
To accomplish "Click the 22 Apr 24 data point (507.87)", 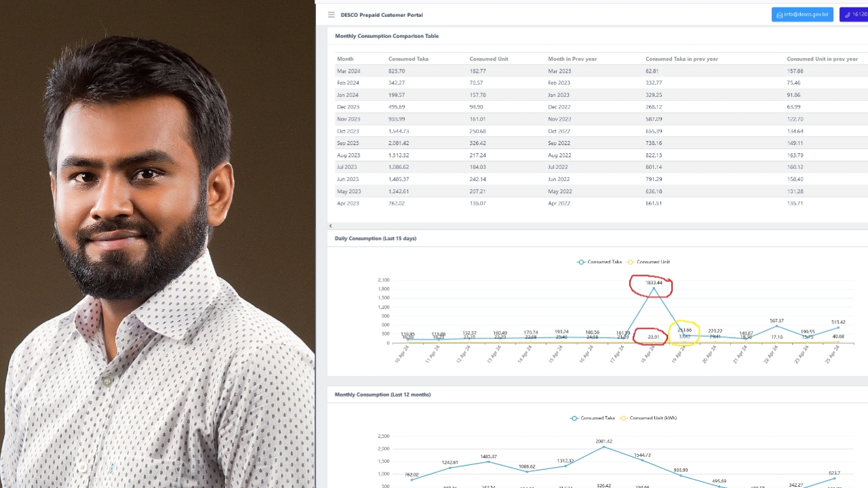I will [776, 327].
